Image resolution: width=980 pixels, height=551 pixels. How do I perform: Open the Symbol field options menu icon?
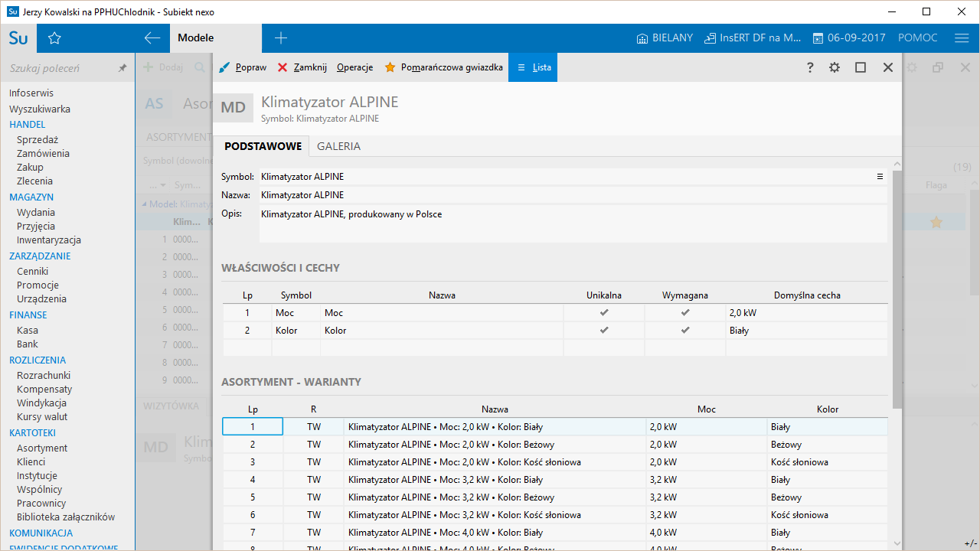pyautogui.click(x=880, y=177)
